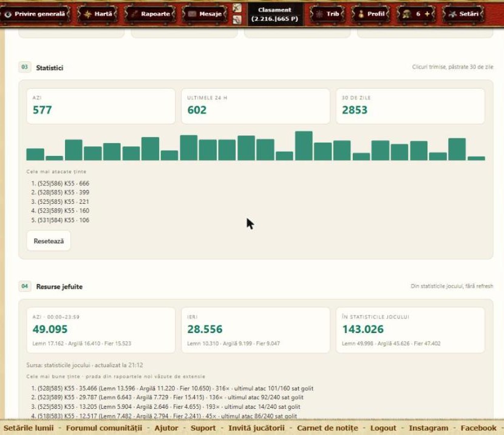Open the Suport link
The image size is (504, 435).
coord(203,428)
